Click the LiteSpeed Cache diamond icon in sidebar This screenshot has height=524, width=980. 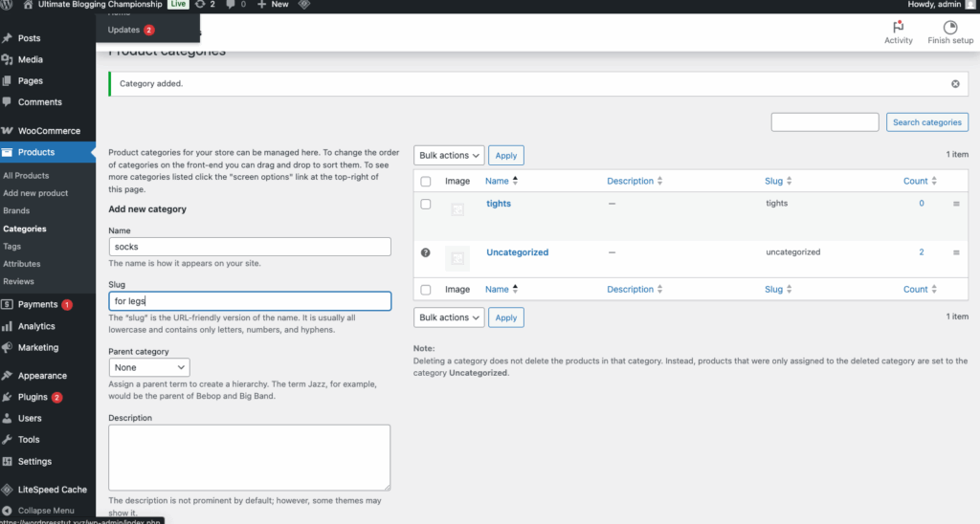point(7,489)
